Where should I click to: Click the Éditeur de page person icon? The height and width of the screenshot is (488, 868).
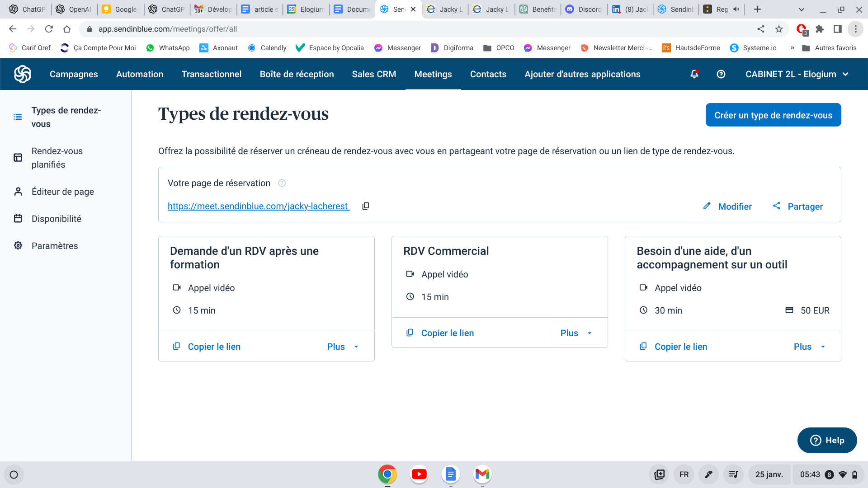coord(18,192)
